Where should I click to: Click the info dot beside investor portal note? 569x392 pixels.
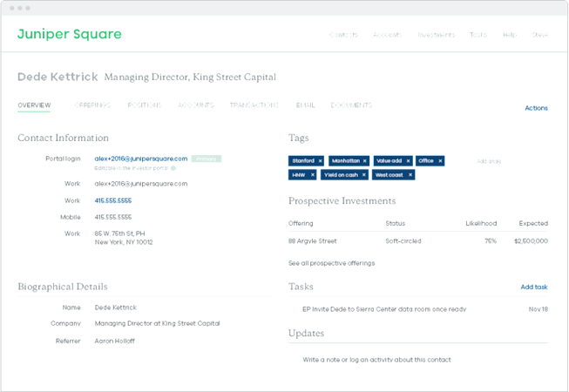pos(173,168)
